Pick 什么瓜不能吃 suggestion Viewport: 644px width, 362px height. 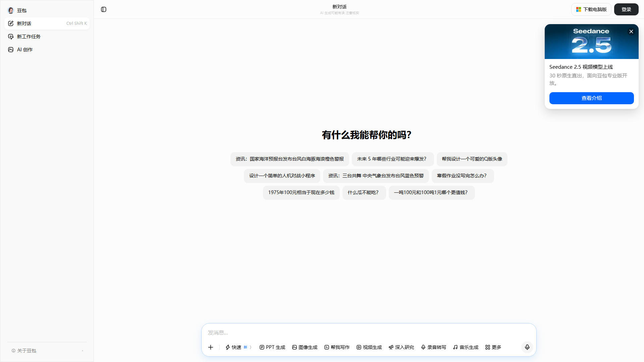click(364, 193)
